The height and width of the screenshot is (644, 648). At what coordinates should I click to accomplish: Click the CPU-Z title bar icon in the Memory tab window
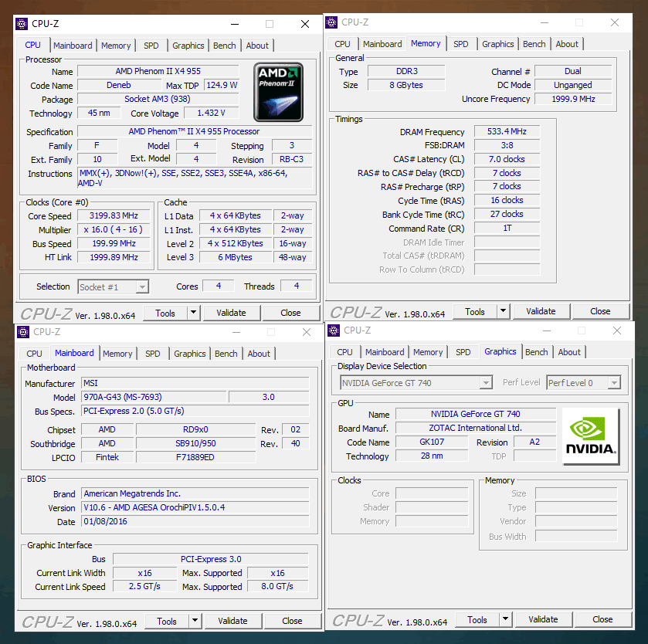tap(331, 22)
